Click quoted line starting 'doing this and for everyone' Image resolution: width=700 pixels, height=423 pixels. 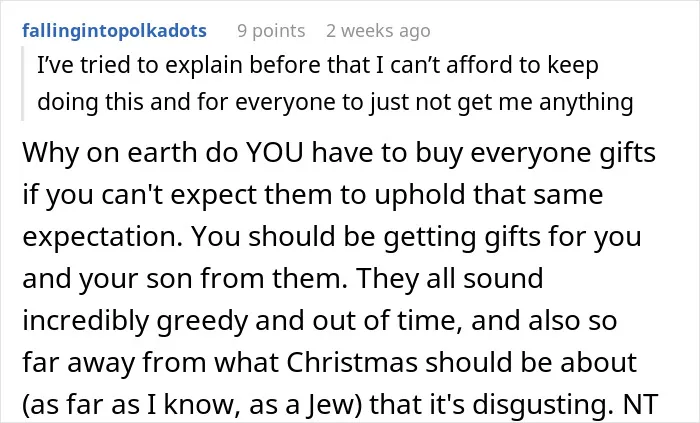pyautogui.click(x=335, y=102)
